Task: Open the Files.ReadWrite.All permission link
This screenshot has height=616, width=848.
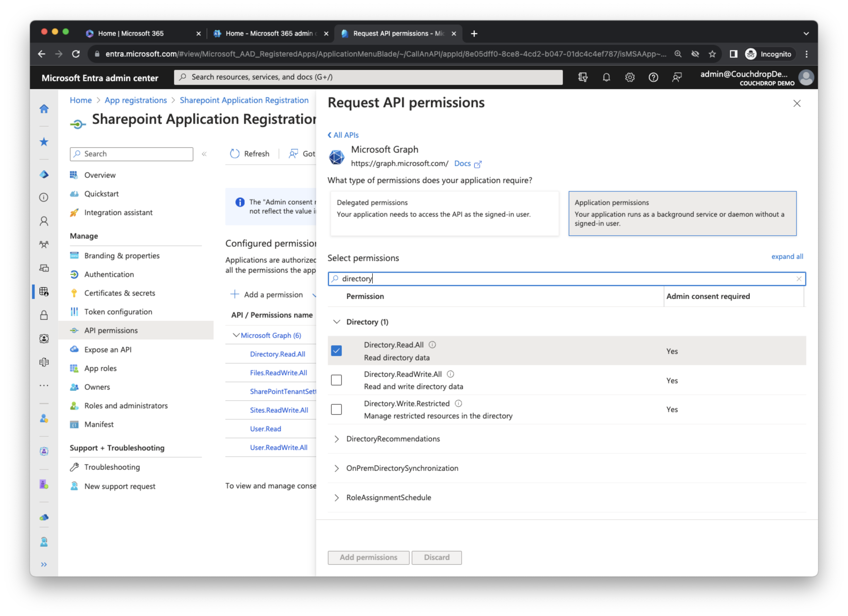Action: tap(278, 373)
